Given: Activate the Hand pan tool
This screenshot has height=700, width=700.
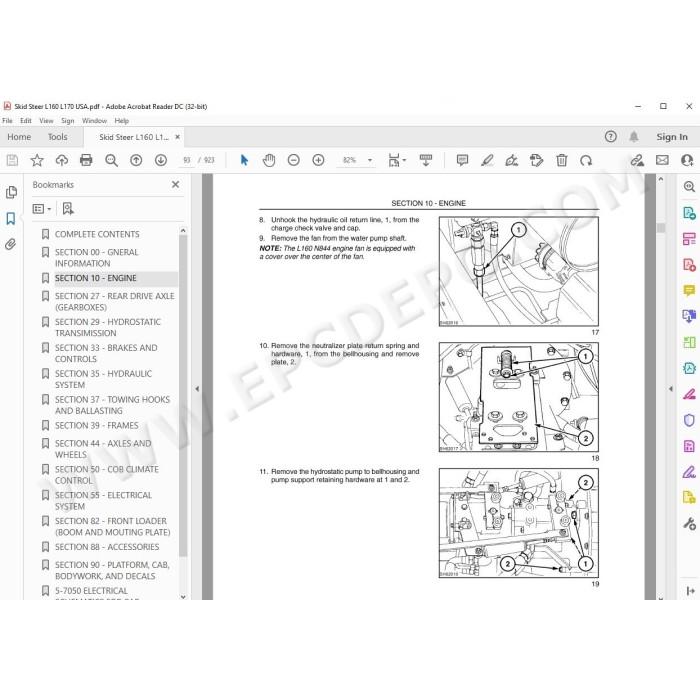Looking at the screenshot, I should point(269,160).
